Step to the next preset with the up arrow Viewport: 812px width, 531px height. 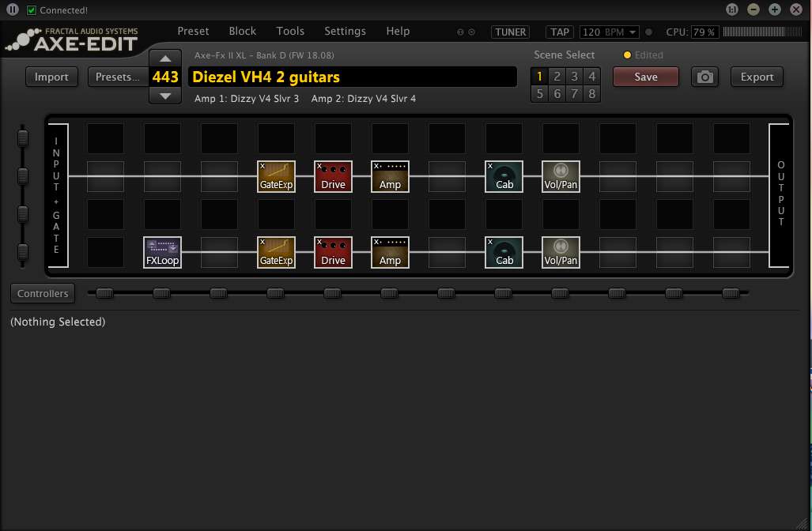pyautogui.click(x=165, y=58)
